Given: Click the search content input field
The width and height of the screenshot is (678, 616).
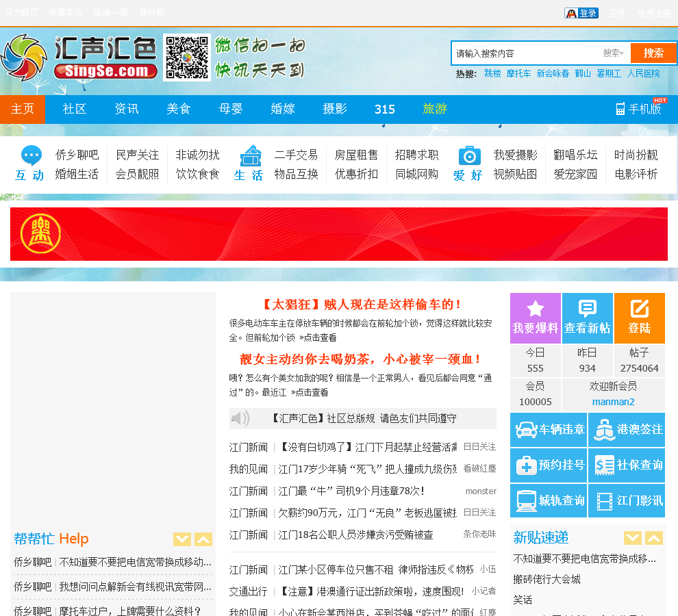Looking at the screenshot, I should coord(527,53).
